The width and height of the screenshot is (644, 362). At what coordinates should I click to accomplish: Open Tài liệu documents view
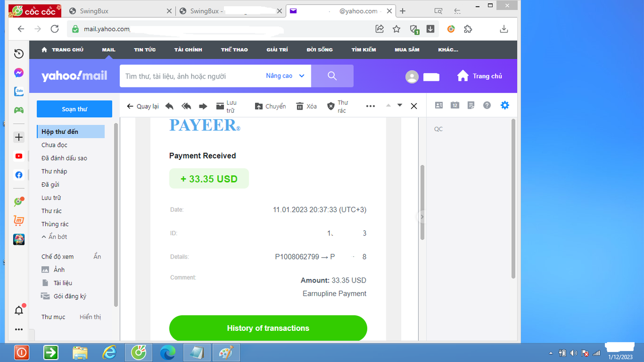(x=57, y=283)
